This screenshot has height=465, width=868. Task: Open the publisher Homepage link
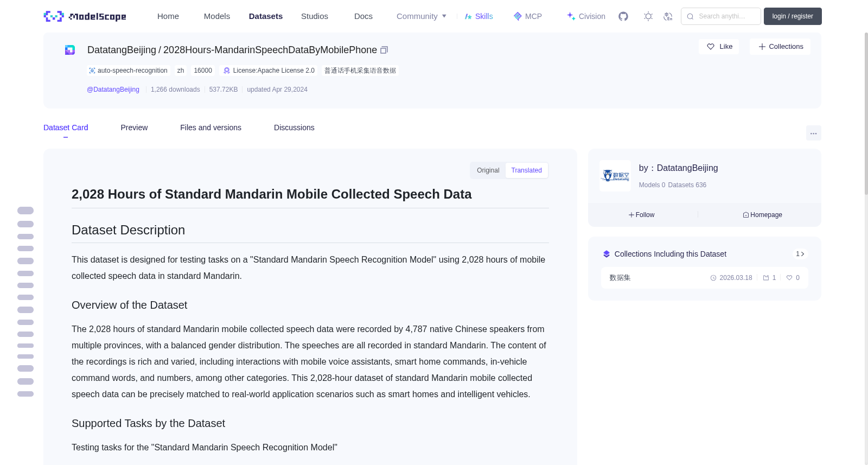(762, 215)
